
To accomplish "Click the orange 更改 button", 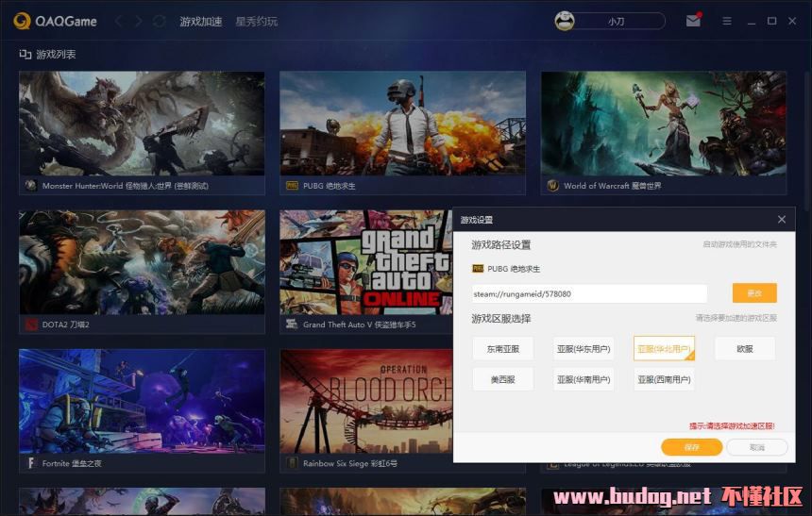I will tap(754, 293).
